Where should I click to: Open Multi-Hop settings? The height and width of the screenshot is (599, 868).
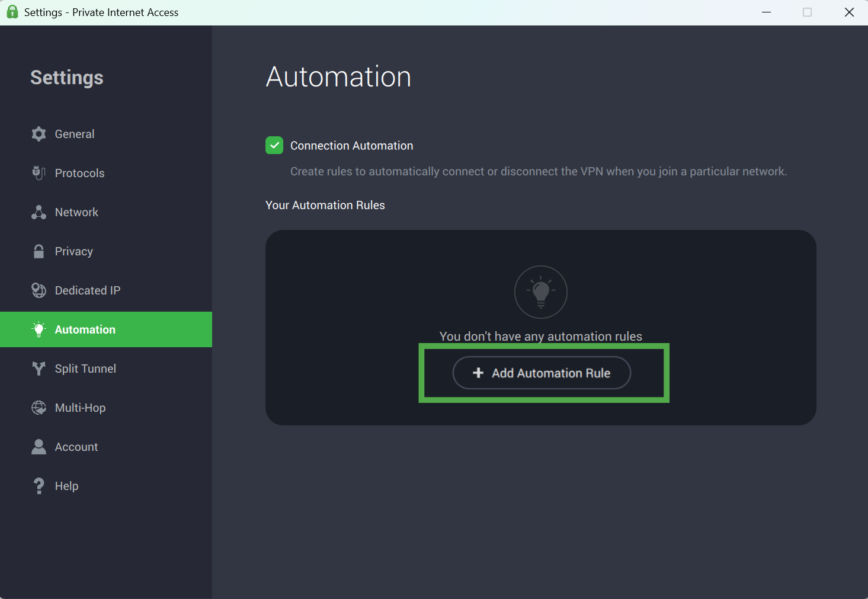(x=106, y=408)
